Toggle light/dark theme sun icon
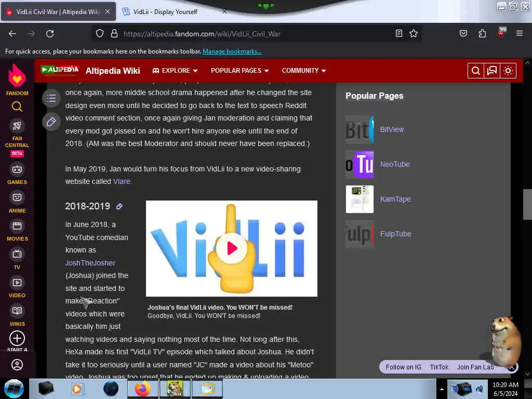The height and width of the screenshot is (399, 532). (x=508, y=71)
